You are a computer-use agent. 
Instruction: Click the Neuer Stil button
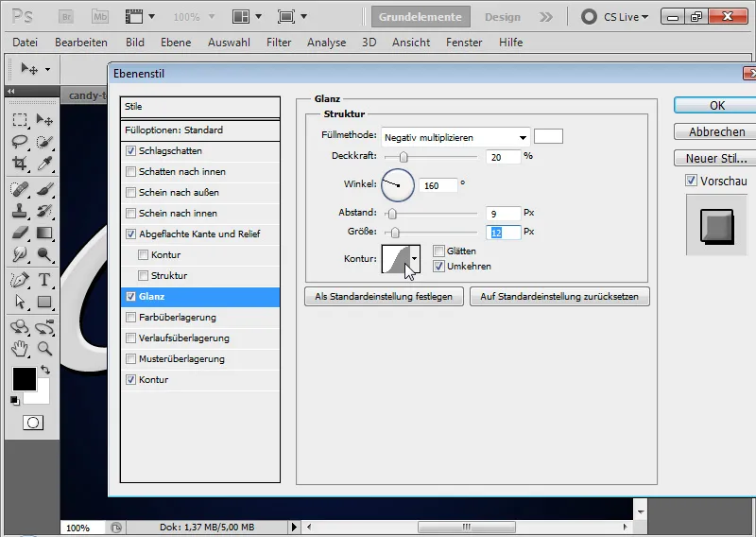pyautogui.click(x=717, y=158)
